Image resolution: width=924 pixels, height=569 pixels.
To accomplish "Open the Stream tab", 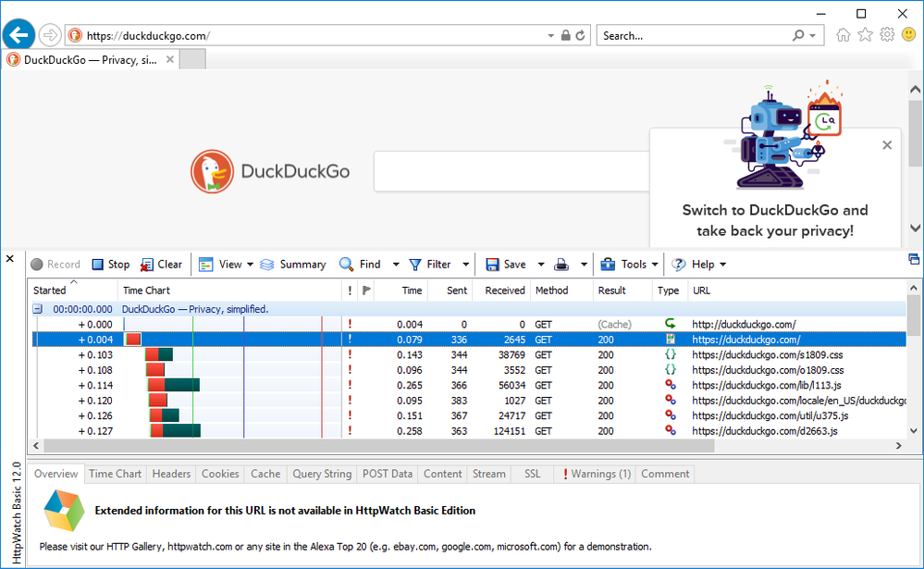I will click(489, 474).
